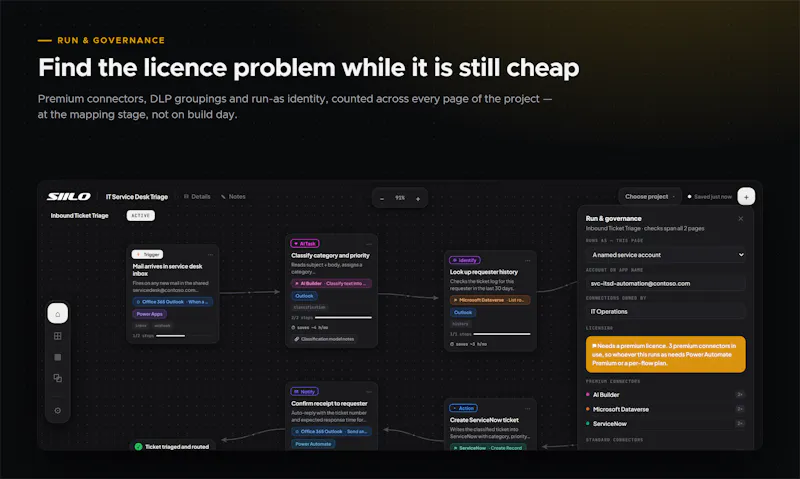
Task: Click the Microsoft Dataverse 'List ro...' chip
Action: point(490,300)
